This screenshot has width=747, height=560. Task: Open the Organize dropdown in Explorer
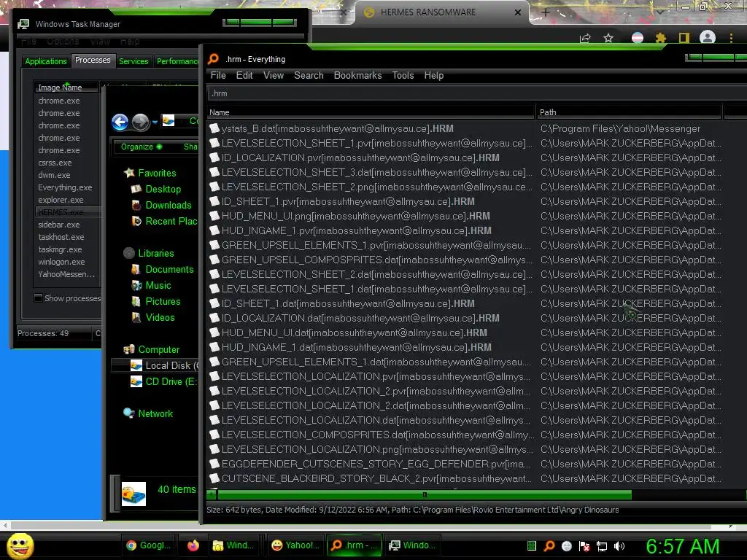pos(142,147)
